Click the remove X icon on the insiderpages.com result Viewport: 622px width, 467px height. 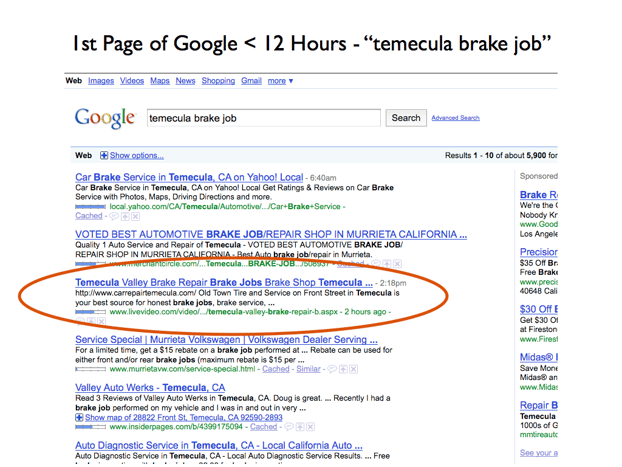tap(311, 427)
